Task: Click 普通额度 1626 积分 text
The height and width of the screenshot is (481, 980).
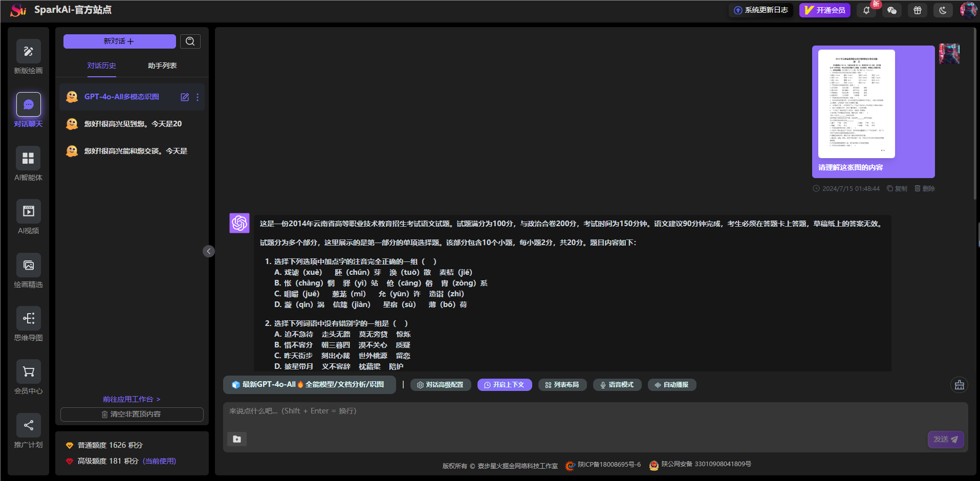Action: (110, 446)
